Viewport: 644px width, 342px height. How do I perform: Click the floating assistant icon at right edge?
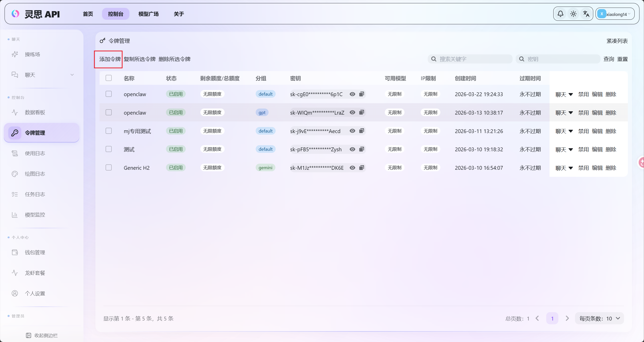641,162
